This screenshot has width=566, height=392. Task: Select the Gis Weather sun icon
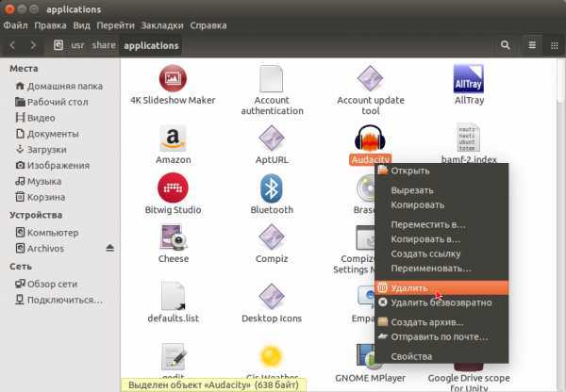click(x=272, y=356)
